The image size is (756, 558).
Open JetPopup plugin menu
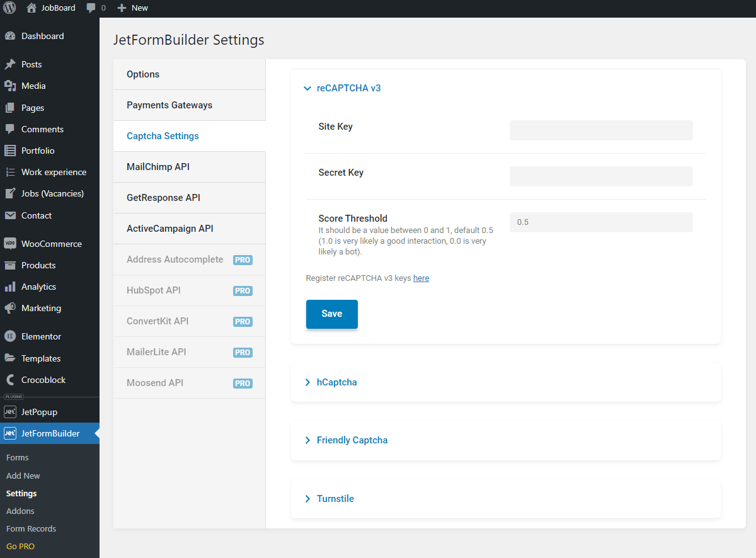point(39,412)
